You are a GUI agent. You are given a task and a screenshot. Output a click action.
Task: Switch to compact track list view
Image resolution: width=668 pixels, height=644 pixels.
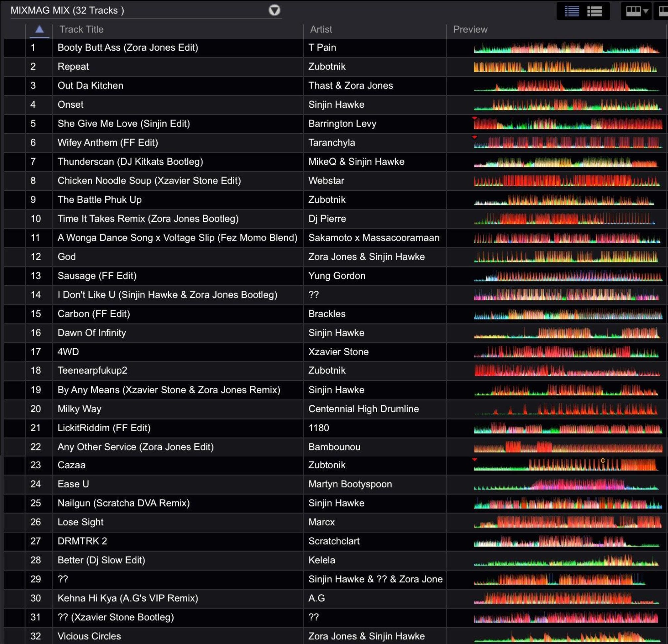[572, 11]
